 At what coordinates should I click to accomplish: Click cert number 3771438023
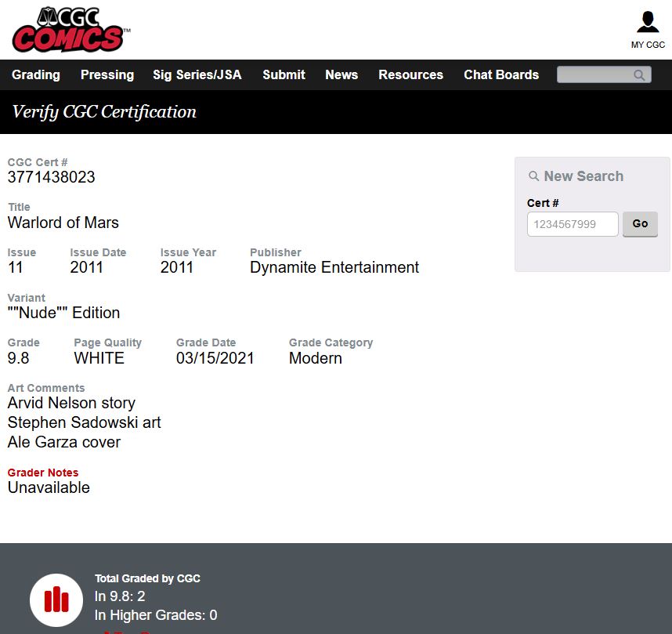(52, 177)
